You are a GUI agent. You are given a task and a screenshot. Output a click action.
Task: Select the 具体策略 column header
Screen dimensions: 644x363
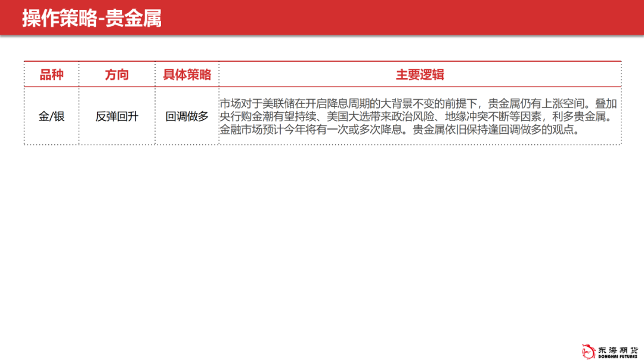tap(187, 75)
